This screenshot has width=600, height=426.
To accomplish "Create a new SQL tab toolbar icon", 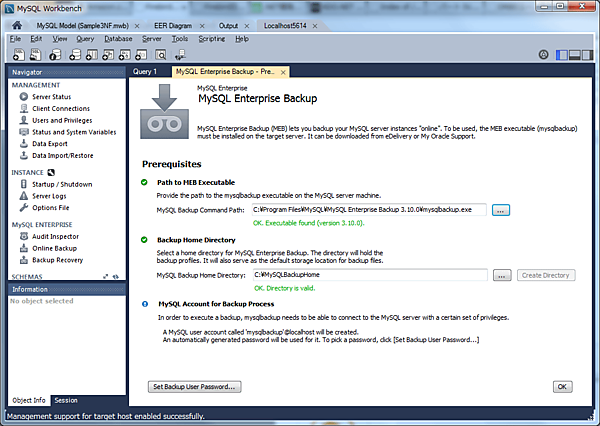I will [18, 55].
